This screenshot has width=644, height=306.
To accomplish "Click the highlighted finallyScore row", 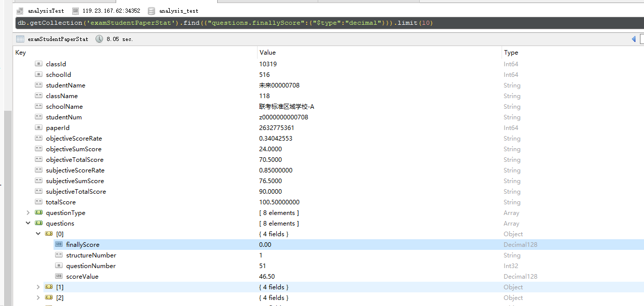I will (82, 244).
